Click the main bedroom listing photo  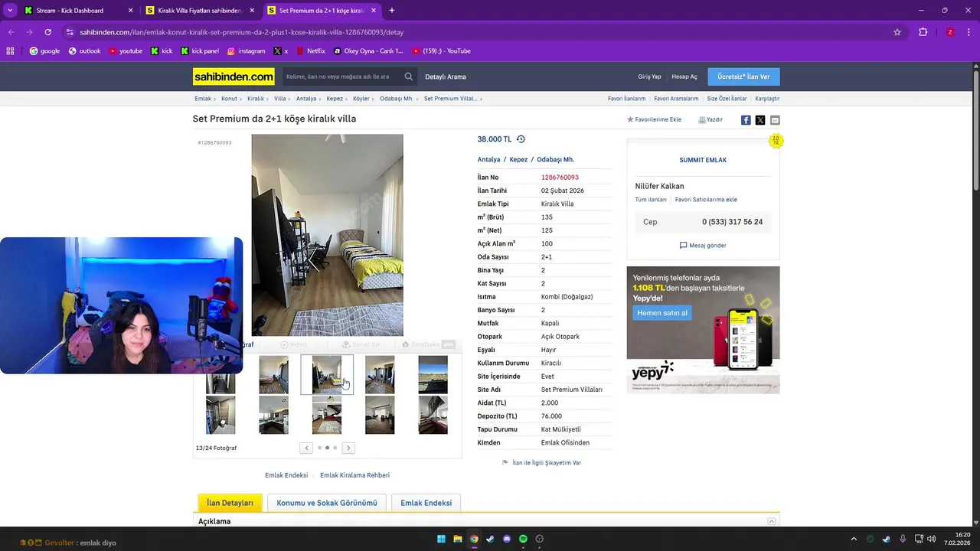327,235
